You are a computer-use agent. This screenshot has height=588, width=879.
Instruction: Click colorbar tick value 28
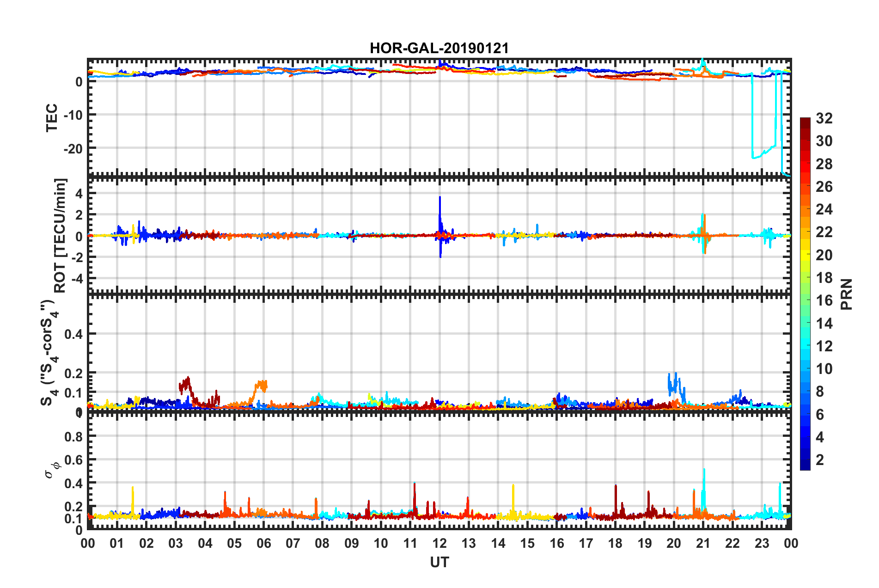824,164
